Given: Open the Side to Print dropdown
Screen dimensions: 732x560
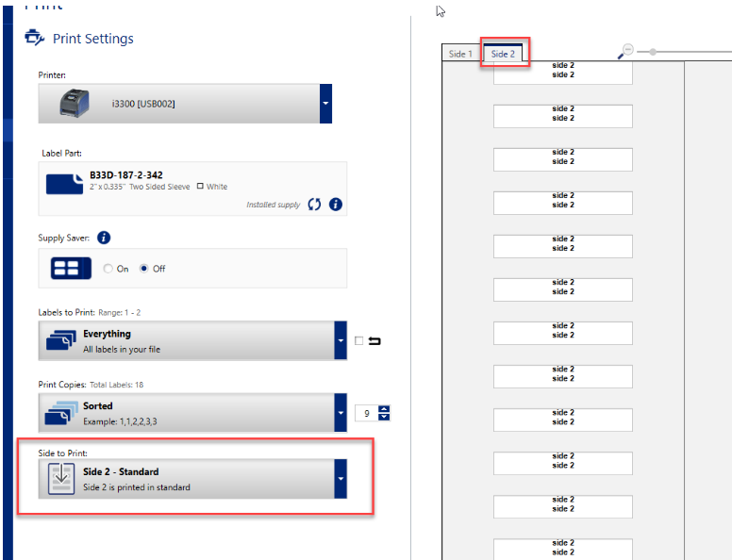Looking at the screenshot, I should tap(340, 479).
